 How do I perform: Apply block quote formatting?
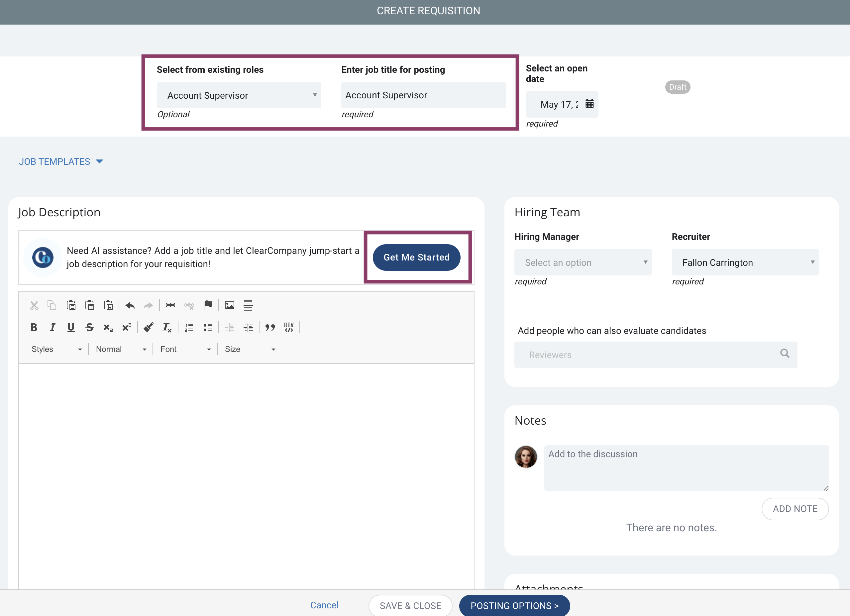(270, 328)
